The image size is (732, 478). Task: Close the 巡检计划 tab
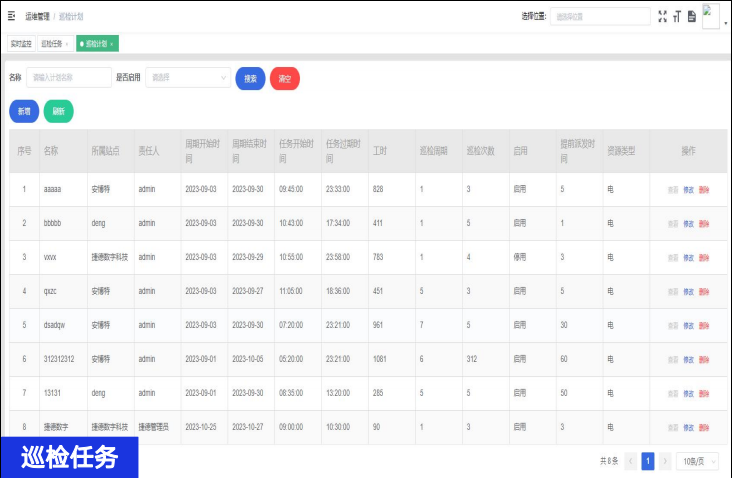(112, 44)
